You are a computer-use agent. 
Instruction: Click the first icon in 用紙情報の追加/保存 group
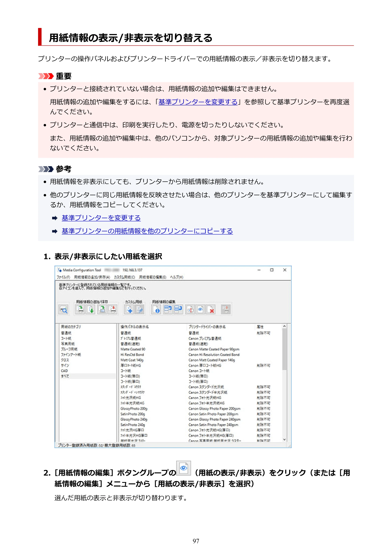point(80,309)
